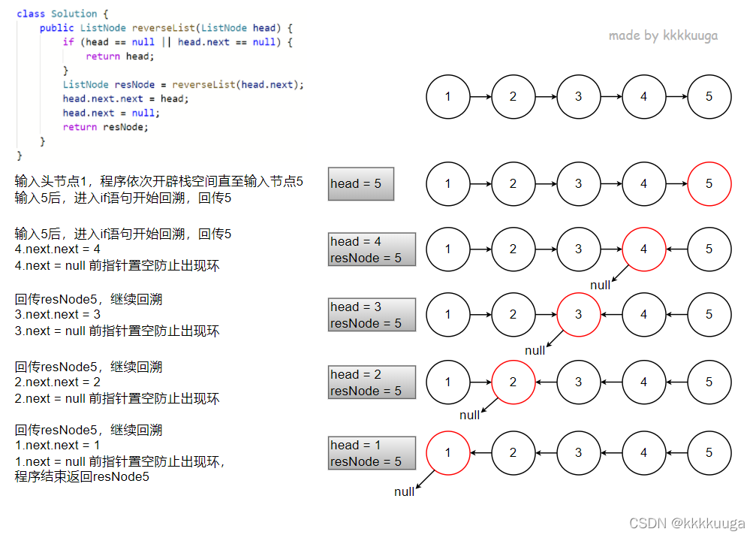Click the 'head = 3 resNode = 5' label
Image resolution: width=756 pixels, height=538 pixels.
[x=372, y=314]
